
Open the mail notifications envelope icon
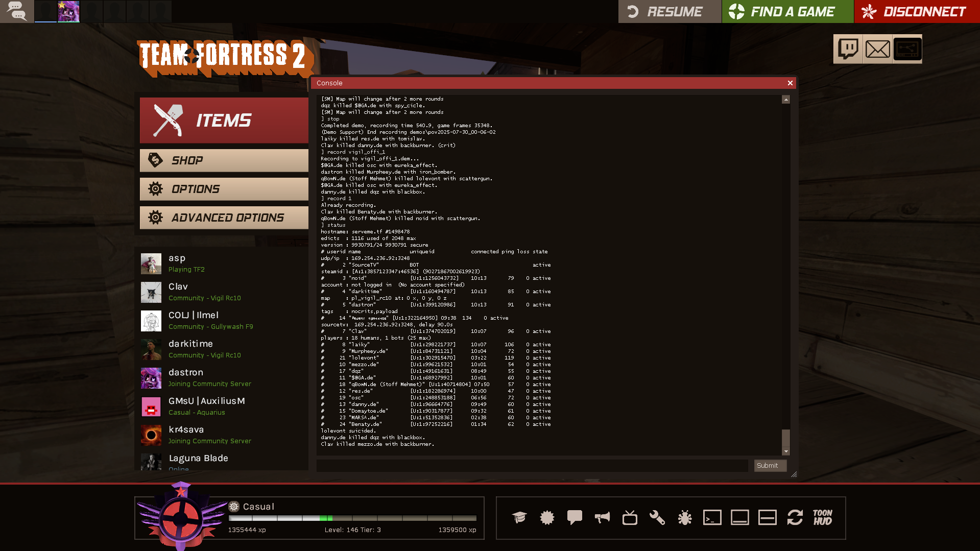point(878,49)
